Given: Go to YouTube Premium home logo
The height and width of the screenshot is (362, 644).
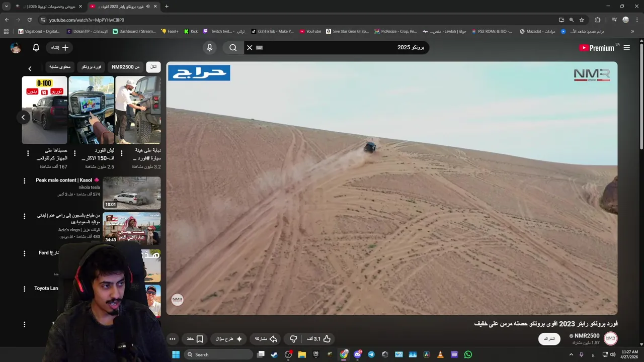Looking at the screenshot, I should click(597, 48).
